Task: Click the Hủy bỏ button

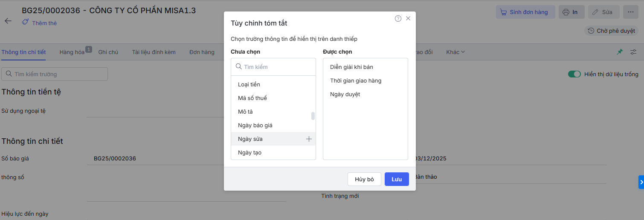Action: tap(364, 179)
